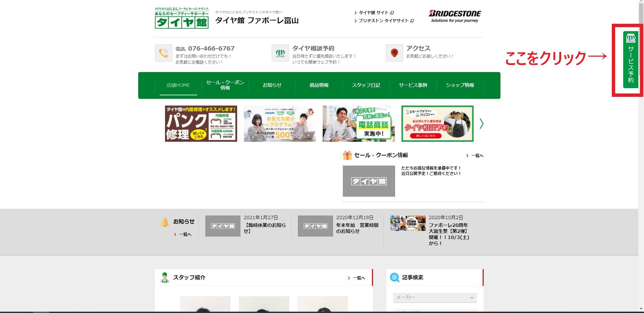Open the お知らせ menu item

point(272,85)
